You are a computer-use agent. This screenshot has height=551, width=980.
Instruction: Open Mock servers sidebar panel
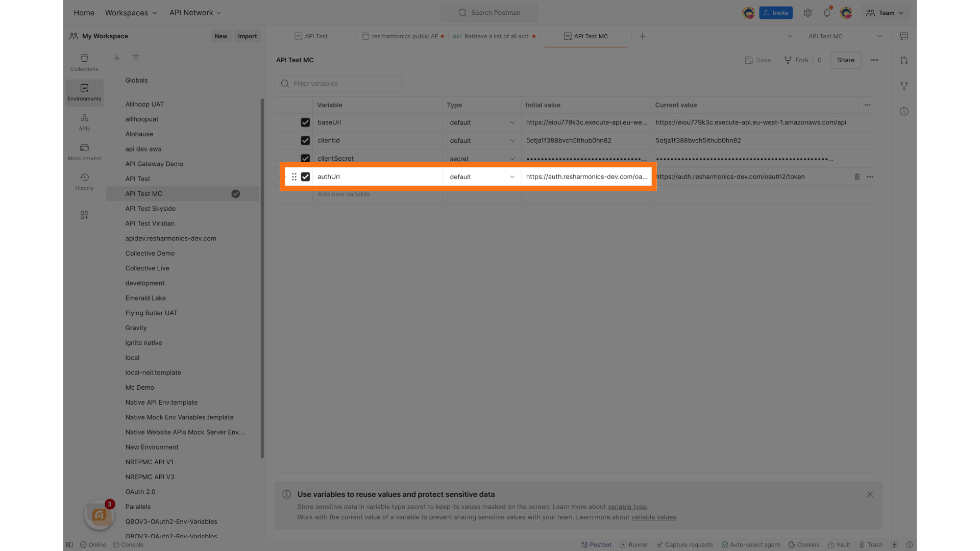(84, 152)
